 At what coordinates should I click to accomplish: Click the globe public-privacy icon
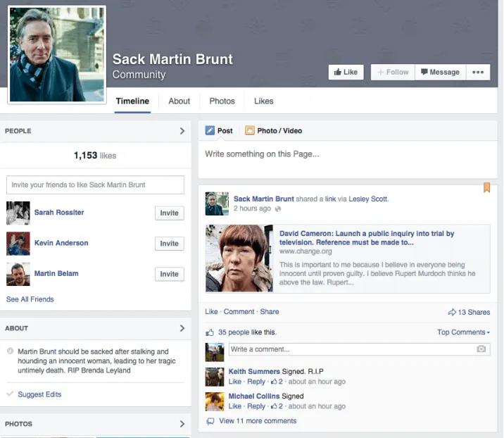(278, 208)
